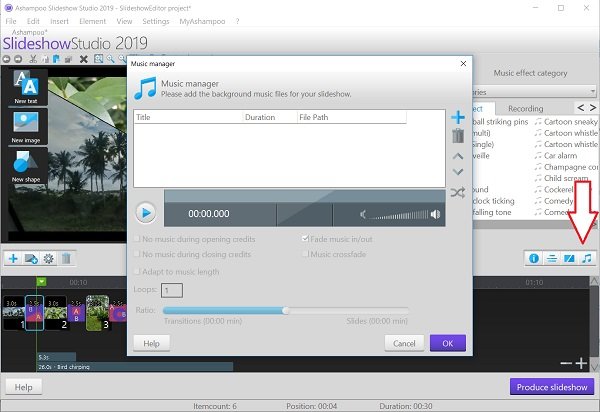The height and width of the screenshot is (412, 600).
Task: Click the blue plus to add music file
Action: (458, 117)
